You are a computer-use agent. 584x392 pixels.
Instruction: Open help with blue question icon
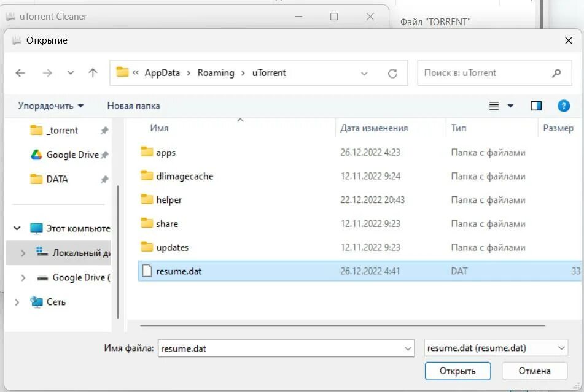564,106
